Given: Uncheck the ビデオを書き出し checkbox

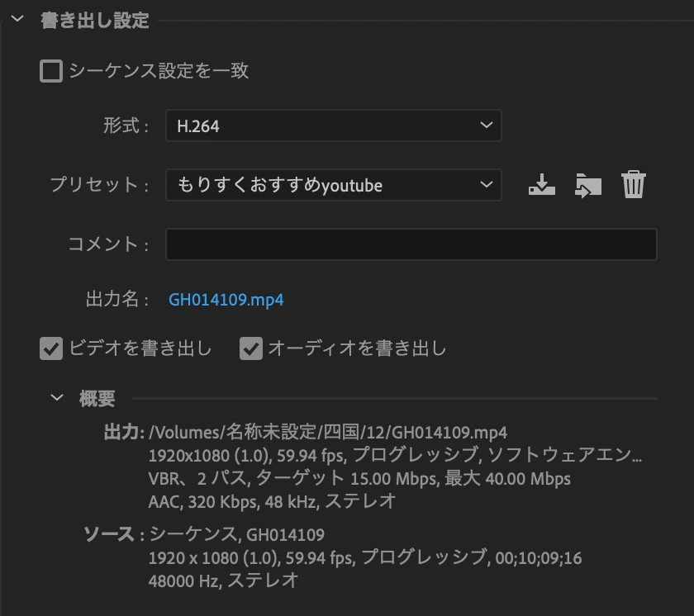Looking at the screenshot, I should 51,348.
